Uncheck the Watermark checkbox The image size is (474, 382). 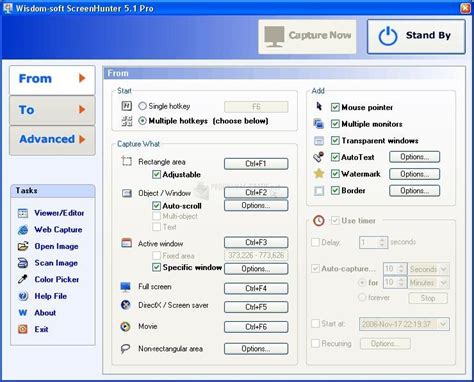335,174
